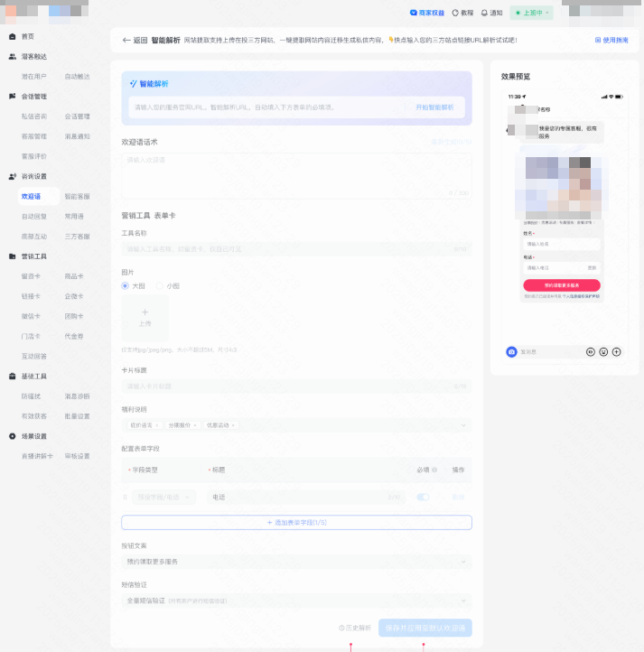Open 潜在用户 menu item
This screenshot has width=644, height=652.
coord(34,77)
